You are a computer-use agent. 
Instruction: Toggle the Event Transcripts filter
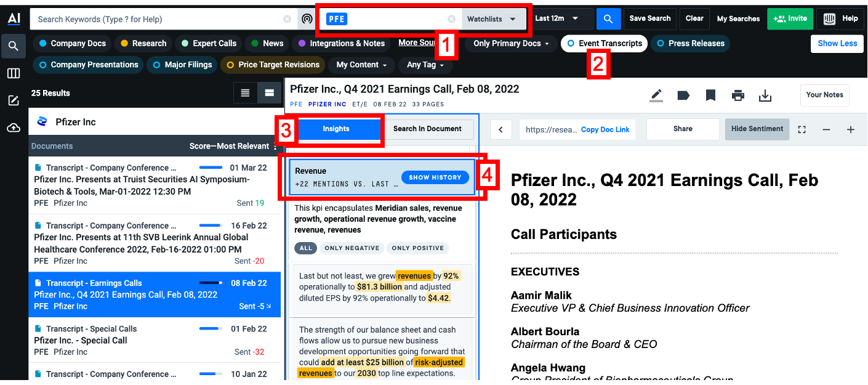pyautogui.click(x=604, y=44)
